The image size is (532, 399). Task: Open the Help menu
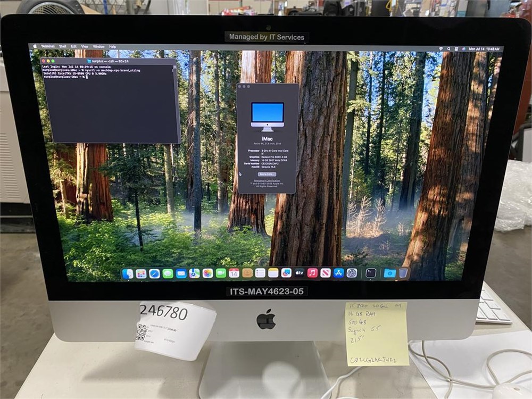click(113, 47)
